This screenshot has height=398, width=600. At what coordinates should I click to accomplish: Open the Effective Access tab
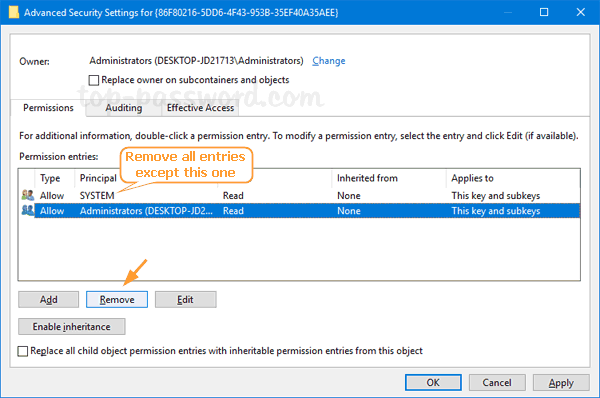[x=201, y=108]
